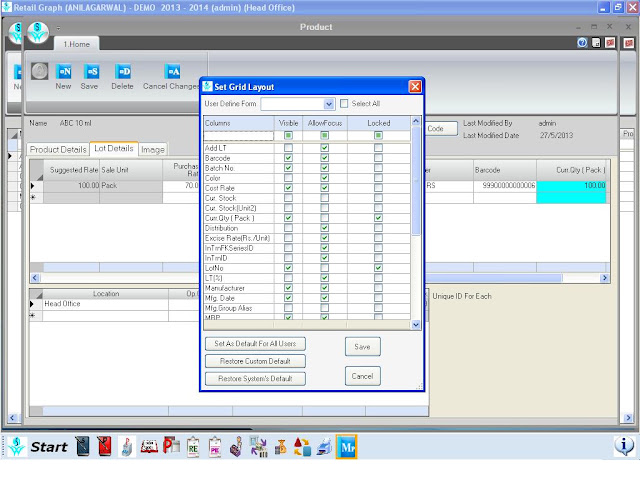The width and height of the screenshot is (640, 480).
Task: Click the Cancel Changes icon
Action: coord(172,72)
